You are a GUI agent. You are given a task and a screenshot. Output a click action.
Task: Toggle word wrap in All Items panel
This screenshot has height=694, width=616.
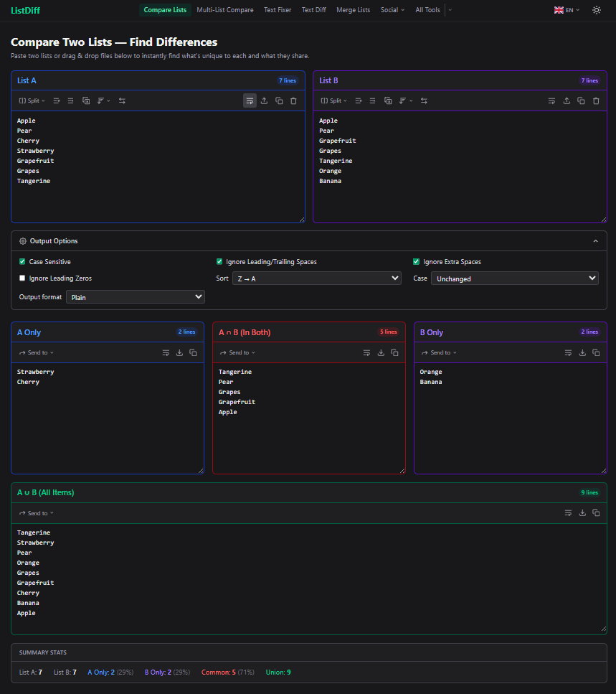click(568, 513)
